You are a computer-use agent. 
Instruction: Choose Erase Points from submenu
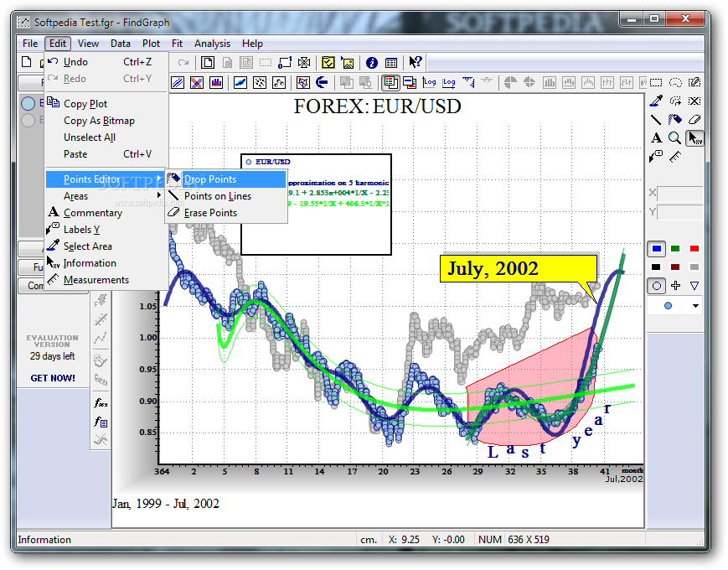click(x=226, y=213)
